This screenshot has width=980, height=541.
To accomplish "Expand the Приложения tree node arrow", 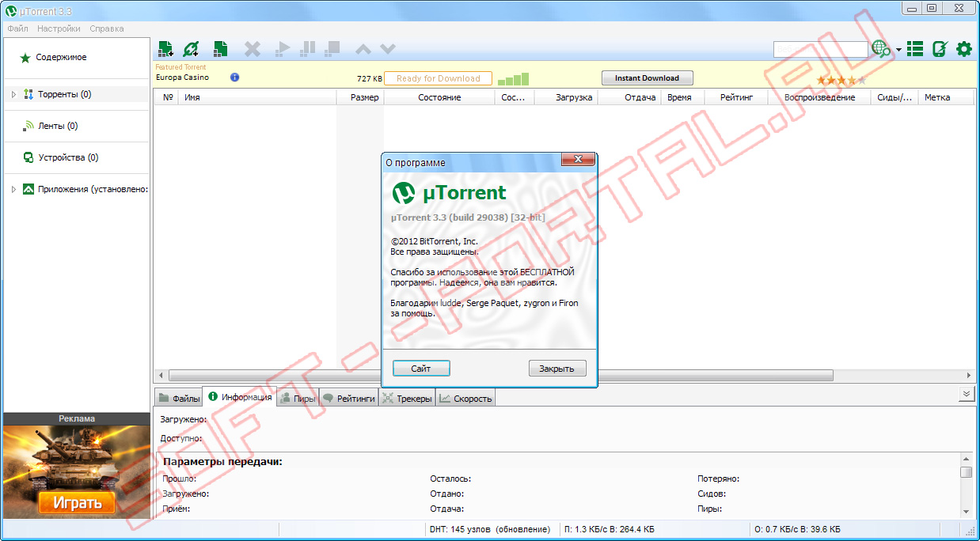I will (13, 189).
